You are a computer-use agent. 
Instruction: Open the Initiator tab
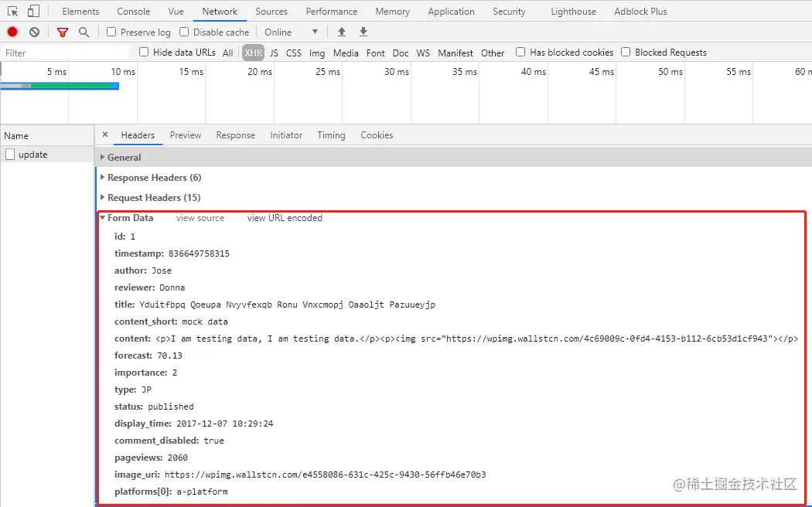[x=286, y=135]
